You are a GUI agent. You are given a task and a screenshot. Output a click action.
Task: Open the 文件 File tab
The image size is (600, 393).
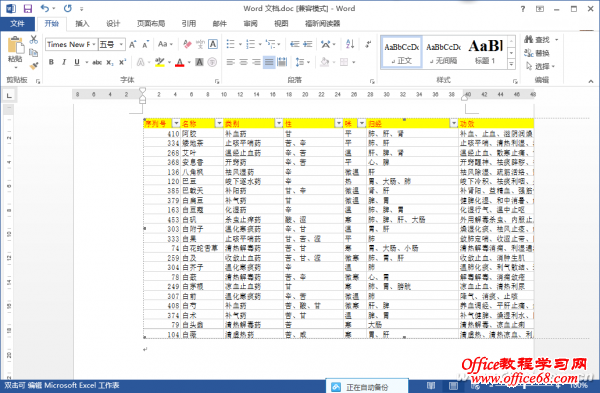tap(17, 24)
